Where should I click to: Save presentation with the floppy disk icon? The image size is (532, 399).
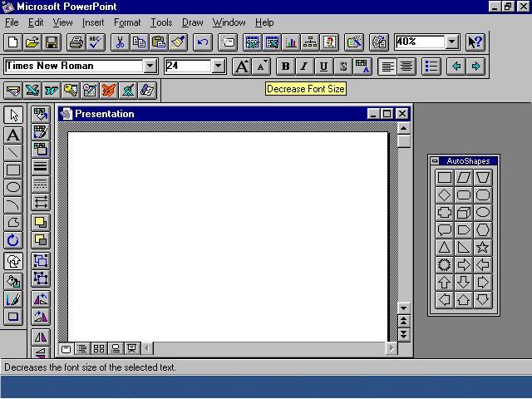(x=52, y=42)
